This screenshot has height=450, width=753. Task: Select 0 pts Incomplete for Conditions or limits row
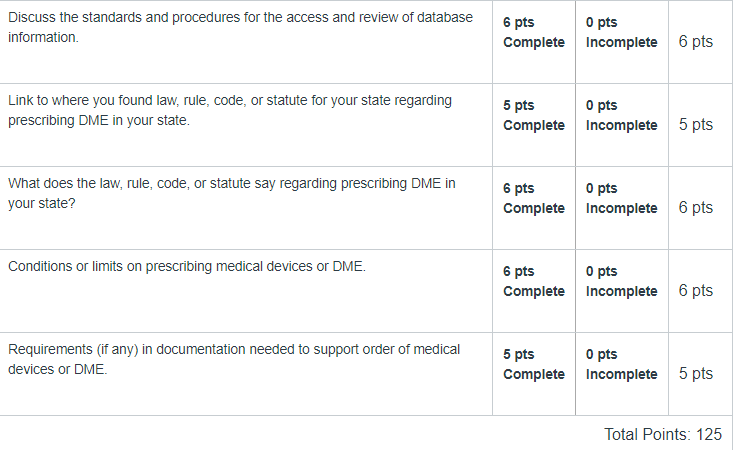[x=621, y=281]
